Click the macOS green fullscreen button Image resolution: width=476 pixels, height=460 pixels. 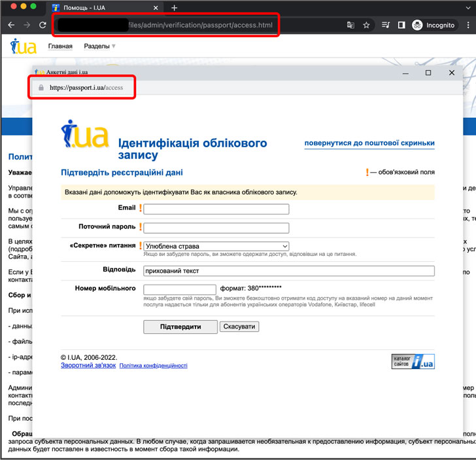point(33,7)
